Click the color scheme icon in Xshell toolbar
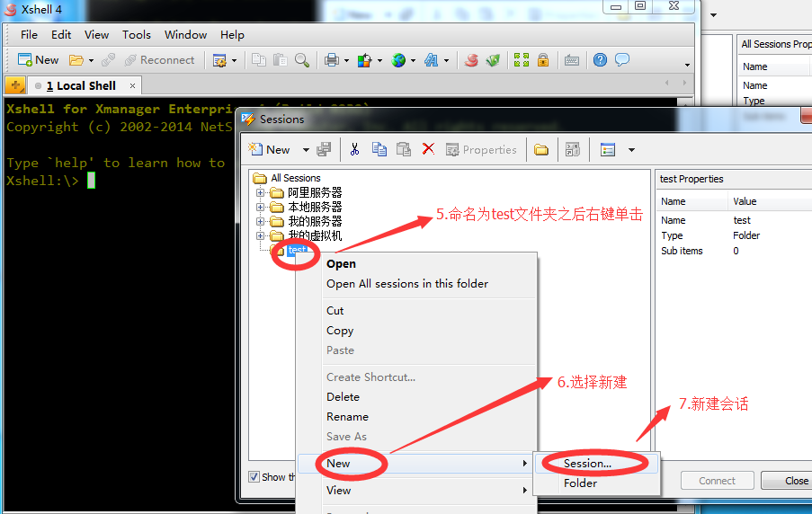812x514 pixels. (x=364, y=60)
